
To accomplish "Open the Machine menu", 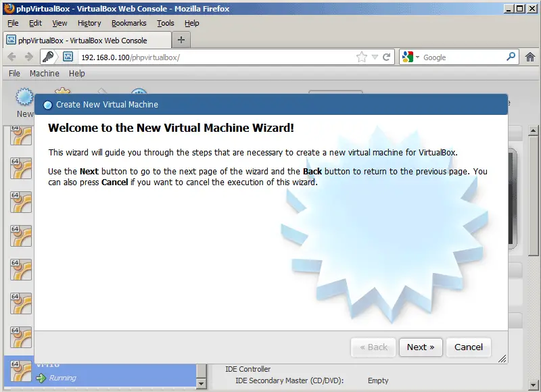I will pos(45,74).
